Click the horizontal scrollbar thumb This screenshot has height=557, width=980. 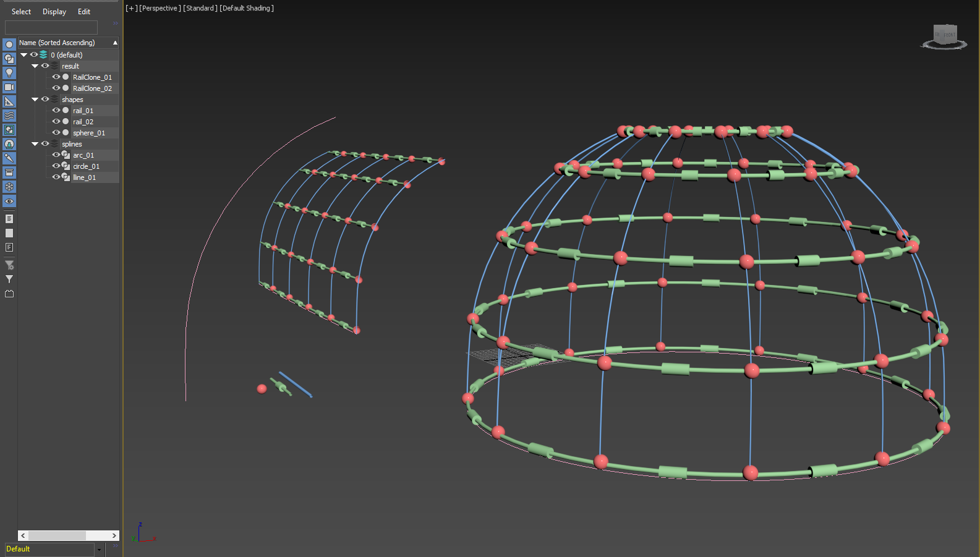[x=57, y=535]
